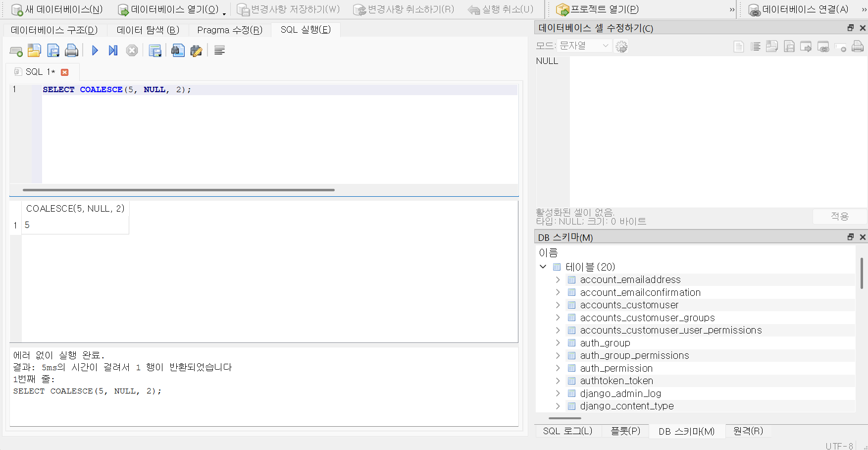Switch to Pragma 수정 tab
Image resolution: width=868 pixels, height=450 pixels.
pos(230,30)
